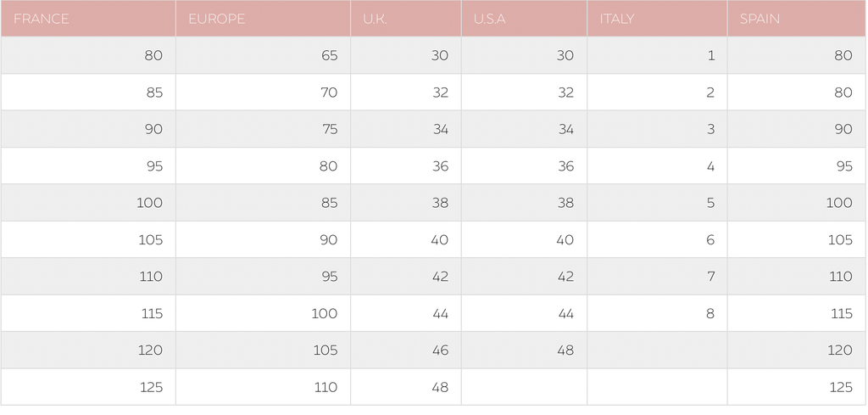Click the Spain size 90 cell

pyautogui.click(x=843, y=129)
